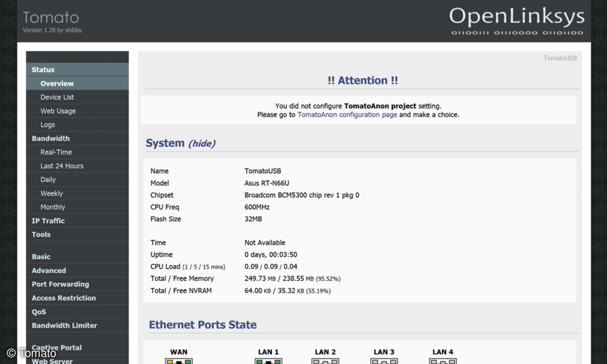
Task: Collapse the System section via (hide)
Action: pos(202,143)
